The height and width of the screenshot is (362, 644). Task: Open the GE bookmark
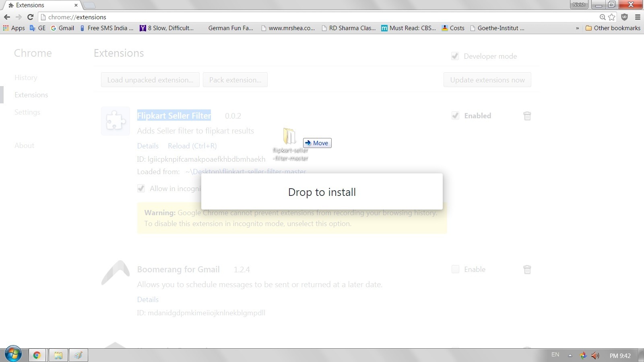(38, 28)
